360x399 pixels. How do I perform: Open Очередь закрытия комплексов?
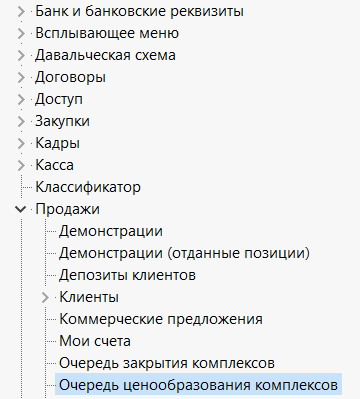tap(167, 363)
